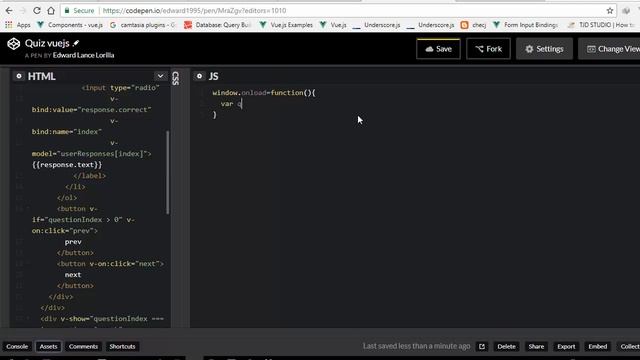Viewport: 640px width, 360px height.
Task: Show the collapsed CSS editor tab
Action: [x=176, y=78]
